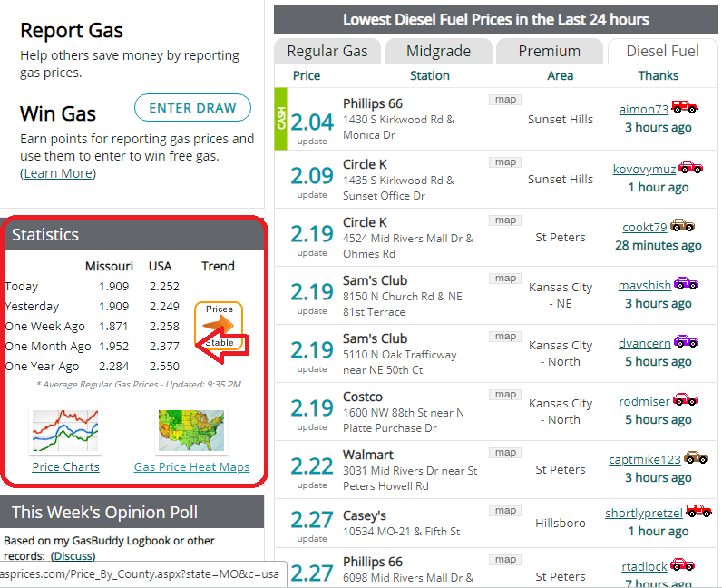Click the Costco station name
The width and height of the screenshot is (722, 588).
tap(363, 397)
